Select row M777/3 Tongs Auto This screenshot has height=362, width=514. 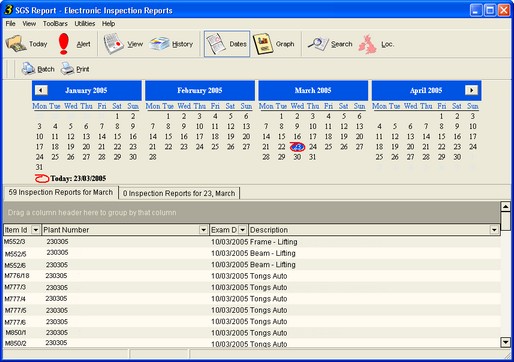pos(252,287)
